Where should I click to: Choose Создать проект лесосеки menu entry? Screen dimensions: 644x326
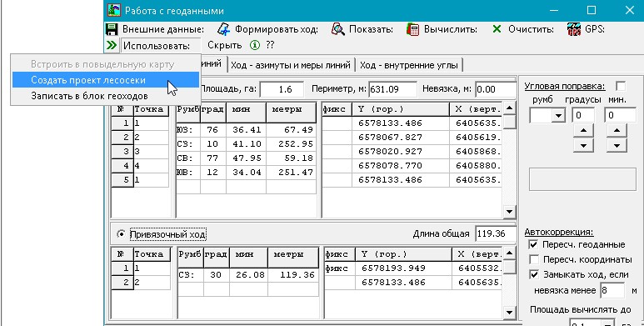coord(106,80)
